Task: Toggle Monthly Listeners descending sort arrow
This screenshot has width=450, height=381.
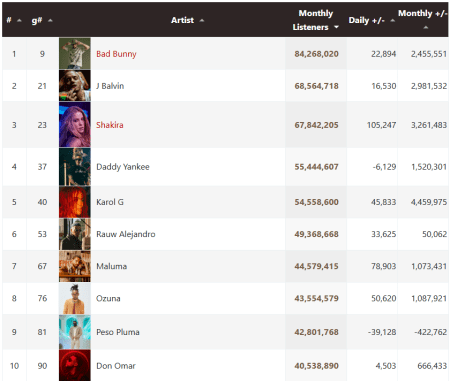Action: 336,27
